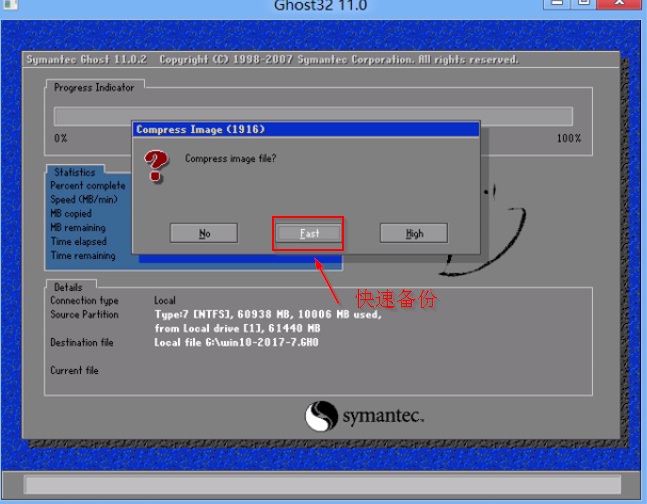Click the Symantec logo icon
Image resolution: width=647 pixels, height=504 pixels.
tap(321, 416)
